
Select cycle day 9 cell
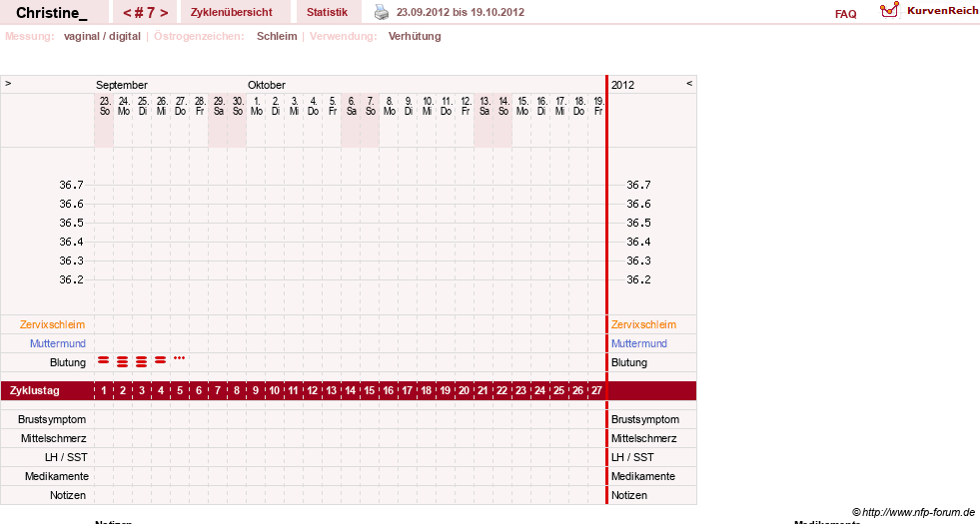tap(255, 391)
